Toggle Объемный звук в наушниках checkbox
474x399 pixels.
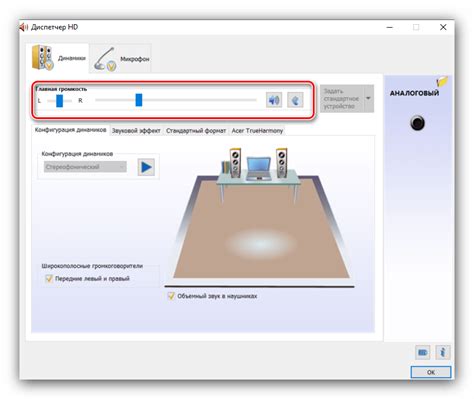(171, 296)
